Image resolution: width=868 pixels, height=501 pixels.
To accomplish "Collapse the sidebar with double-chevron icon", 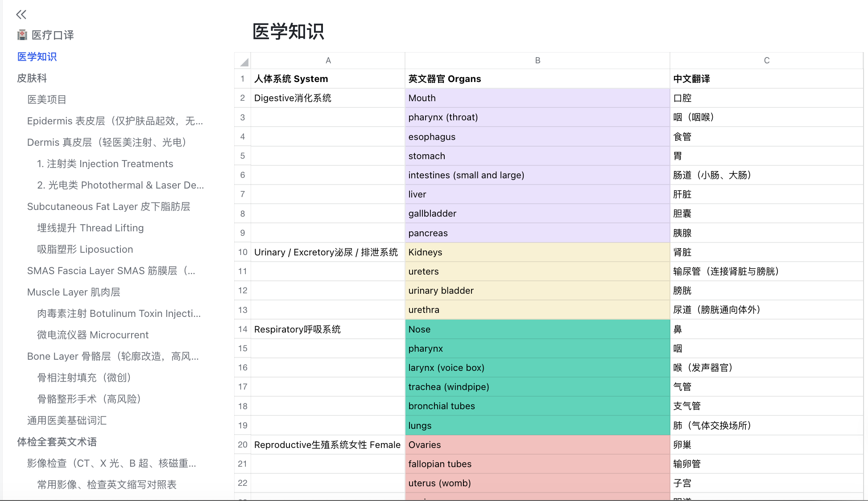I will click(21, 15).
